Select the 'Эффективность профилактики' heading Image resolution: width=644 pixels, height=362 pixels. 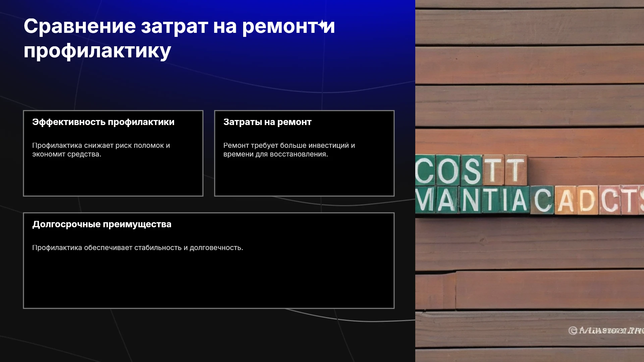click(x=103, y=122)
